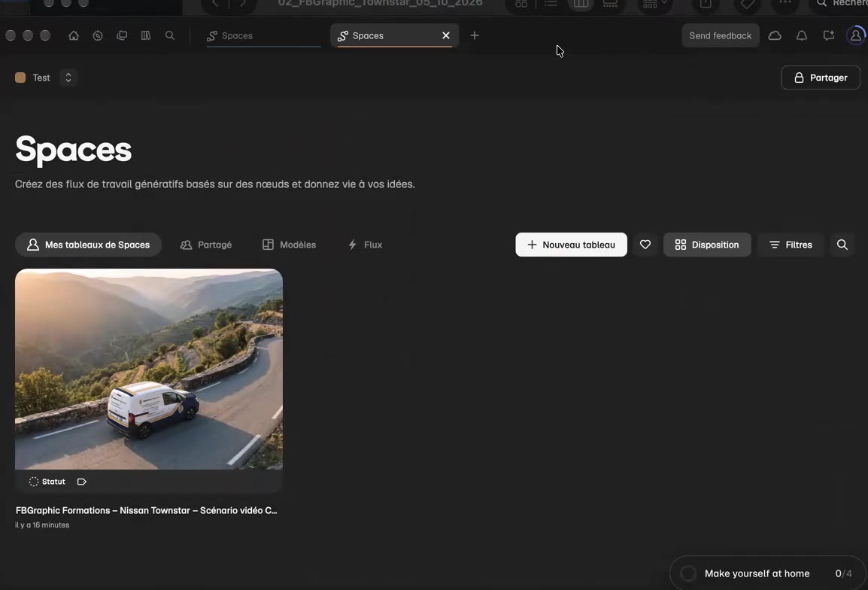The image size is (868, 590).
Task: Open the user profile avatar icon
Action: click(x=856, y=35)
